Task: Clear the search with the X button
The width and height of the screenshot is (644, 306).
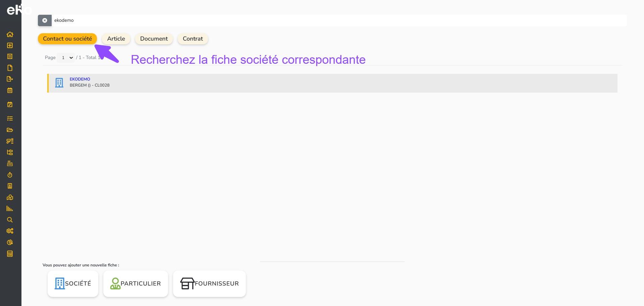Action: point(45,20)
